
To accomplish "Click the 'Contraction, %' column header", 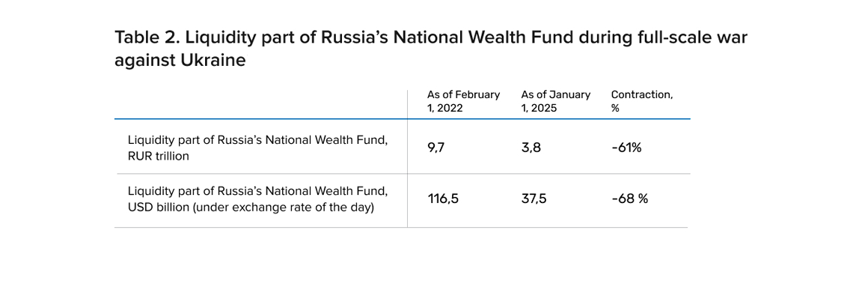I will (641, 101).
